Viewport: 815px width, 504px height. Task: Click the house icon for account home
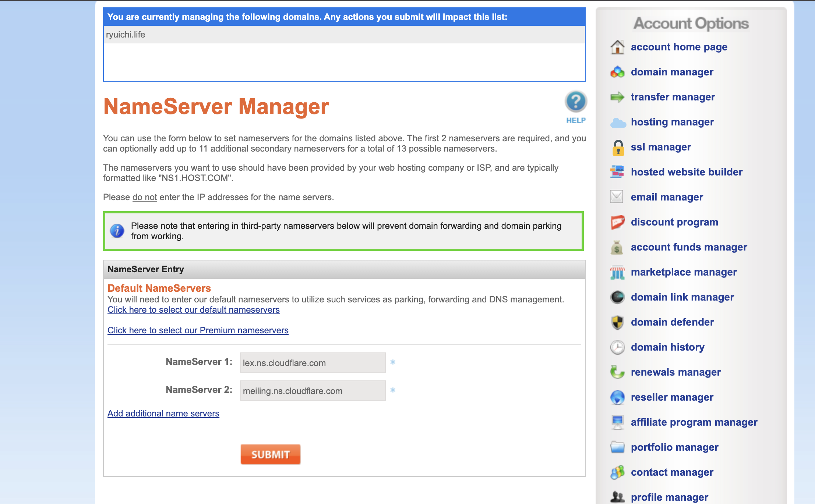tap(617, 47)
